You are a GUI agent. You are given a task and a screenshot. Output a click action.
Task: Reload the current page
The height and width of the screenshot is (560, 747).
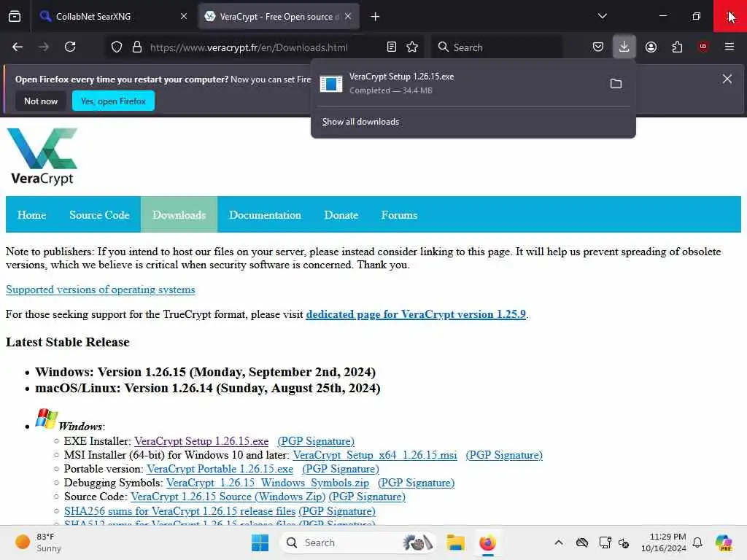coord(70,47)
